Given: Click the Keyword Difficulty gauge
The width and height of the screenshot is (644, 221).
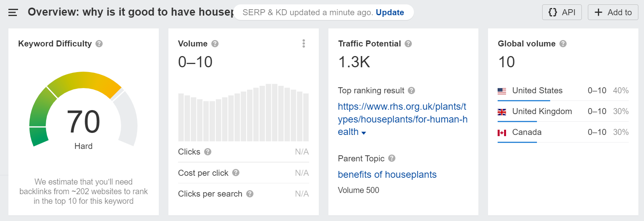Looking at the screenshot, I should point(83,109).
